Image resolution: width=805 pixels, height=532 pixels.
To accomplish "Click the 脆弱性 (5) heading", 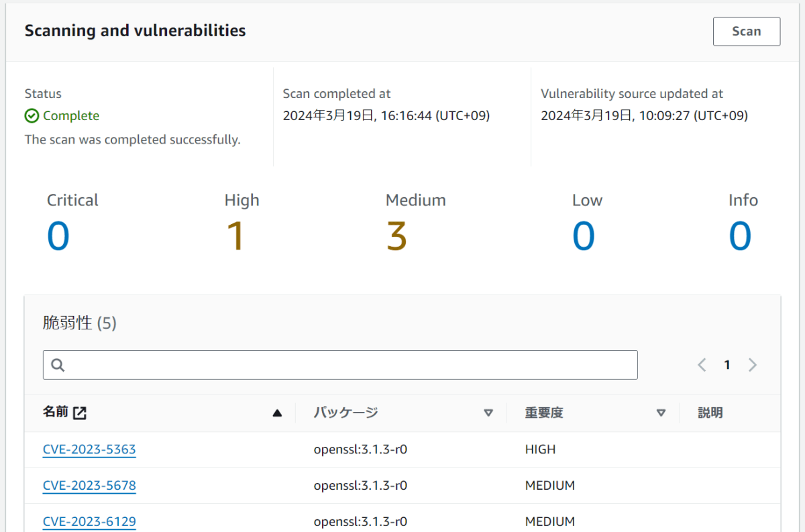I will pyautogui.click(x=80, y=323).
